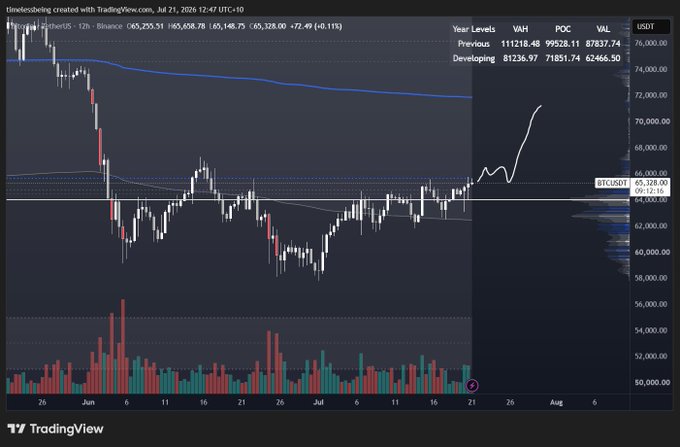
Task: Click the 52,000.00 price axis label
Action: (651, 356)
